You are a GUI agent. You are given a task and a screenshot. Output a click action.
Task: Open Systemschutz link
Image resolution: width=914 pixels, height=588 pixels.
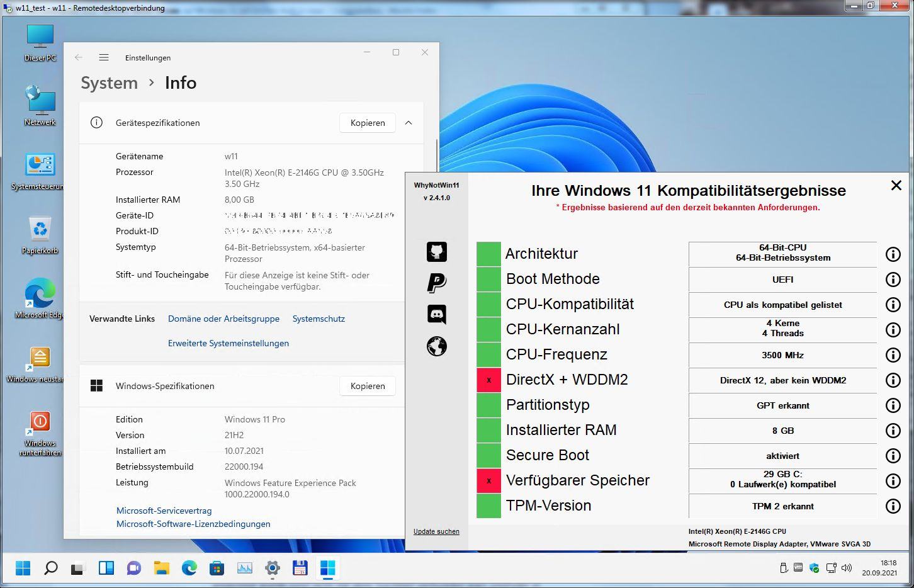pyautogui.click(x=319, y=319)
